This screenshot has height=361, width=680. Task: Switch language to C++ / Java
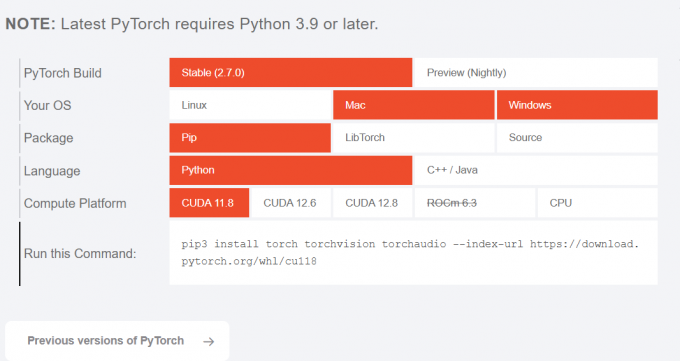[x=536, y=170]
